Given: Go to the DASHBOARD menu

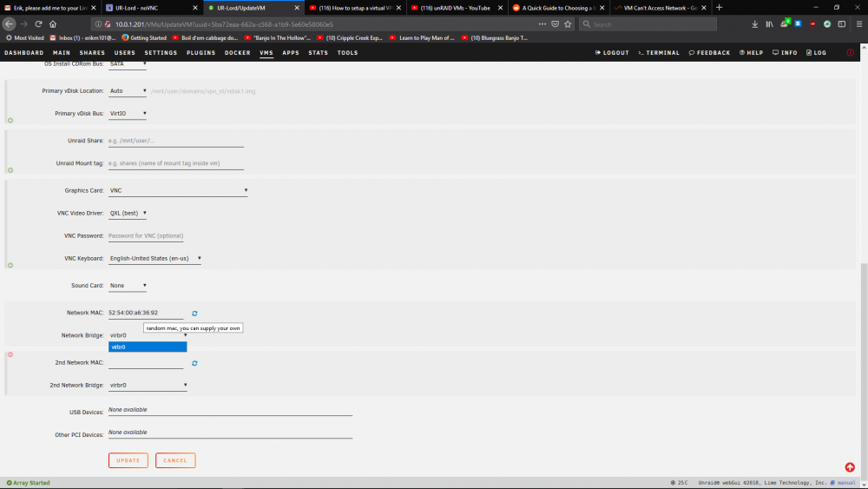Looking at the screenshot, I should (x=23, y=53).
